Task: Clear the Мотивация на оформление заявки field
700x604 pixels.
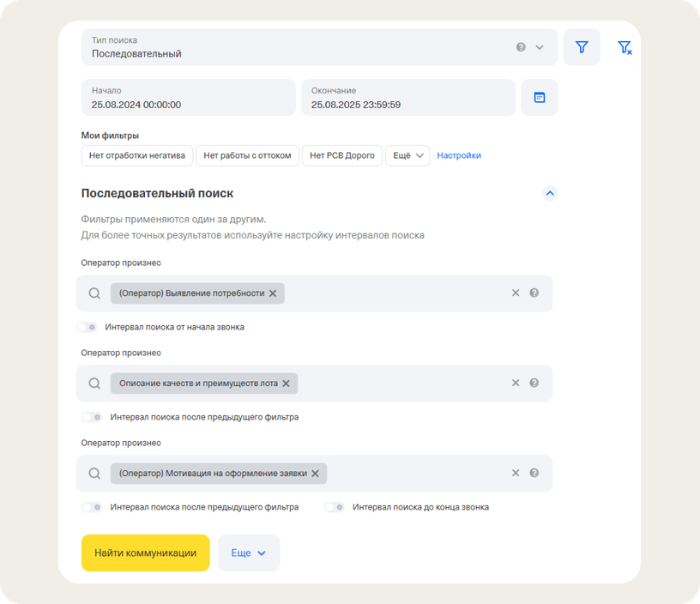Action: pyautogui.click(x=516, y=473)
